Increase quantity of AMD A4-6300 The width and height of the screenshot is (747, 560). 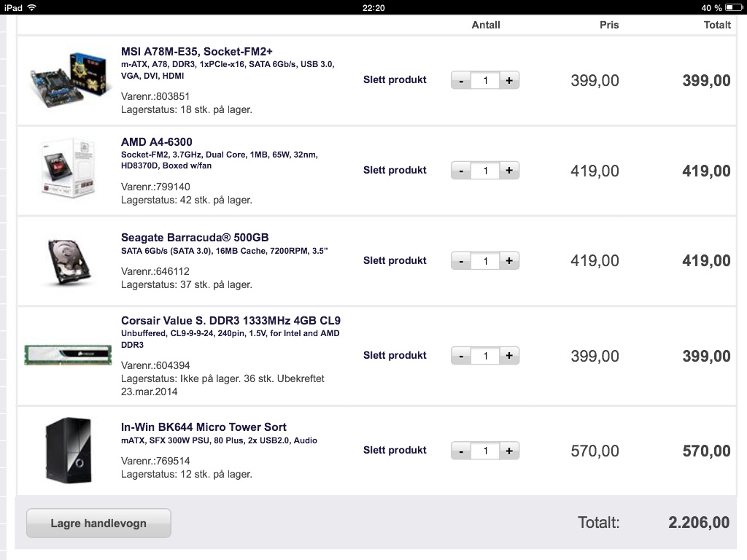[x=509, y=171]
